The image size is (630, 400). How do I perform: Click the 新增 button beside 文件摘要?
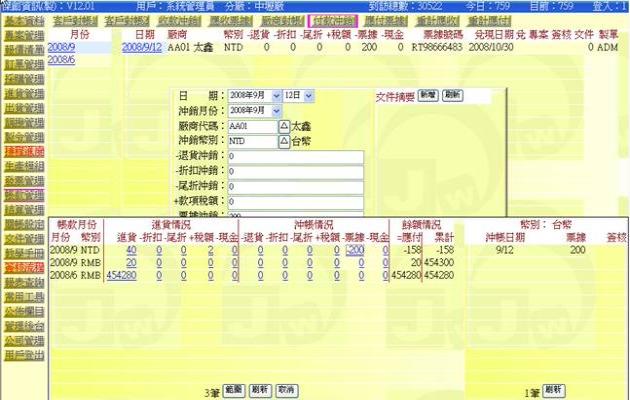click(427, 94)
